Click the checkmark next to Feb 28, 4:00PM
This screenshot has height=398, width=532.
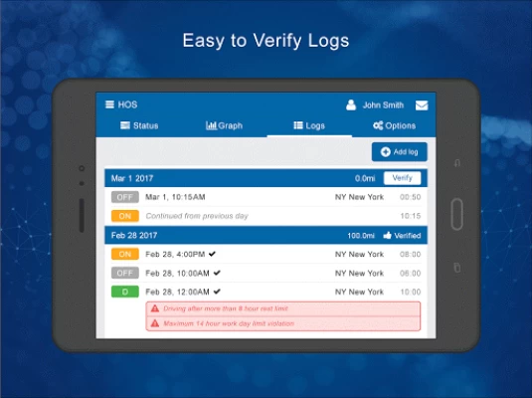click(212, 254)
